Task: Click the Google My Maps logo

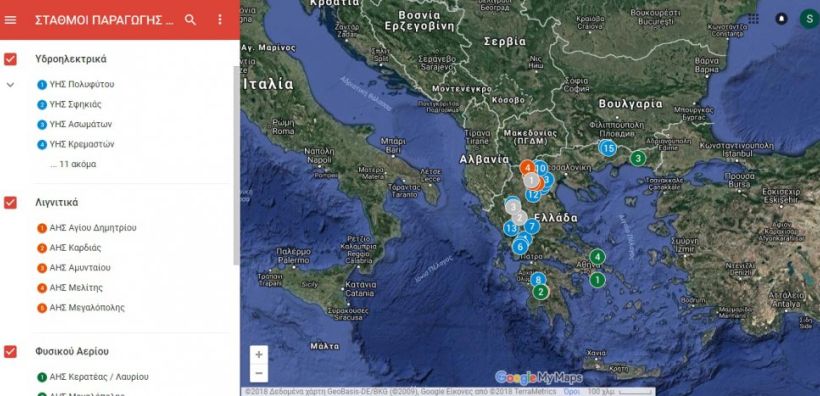Action: point(539,377)
